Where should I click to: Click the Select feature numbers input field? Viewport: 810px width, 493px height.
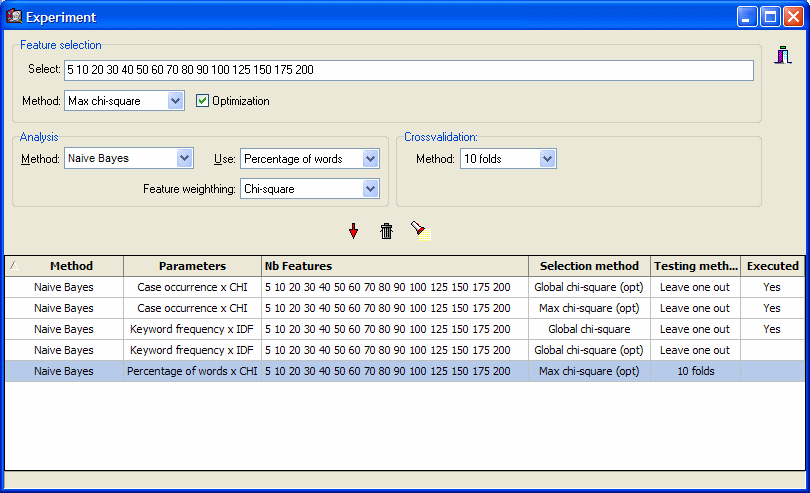pyautogui.click(x=408, y=70)
